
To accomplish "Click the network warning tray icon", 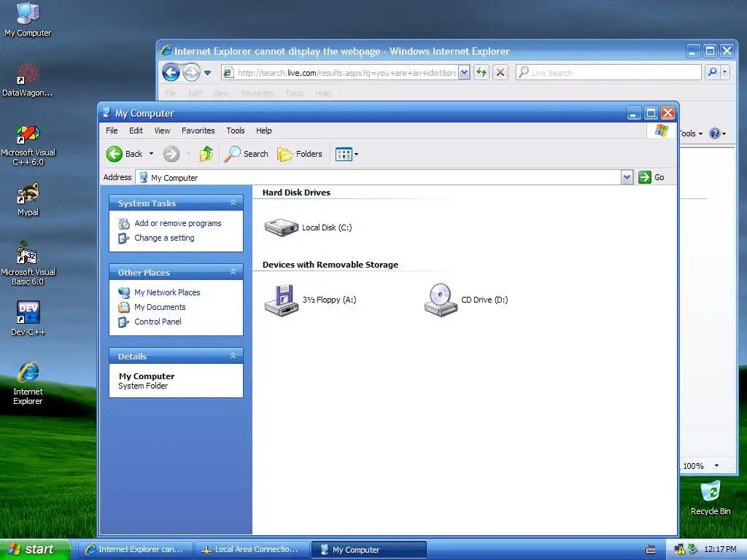I will pyautogui.click(x=680, y=550).
